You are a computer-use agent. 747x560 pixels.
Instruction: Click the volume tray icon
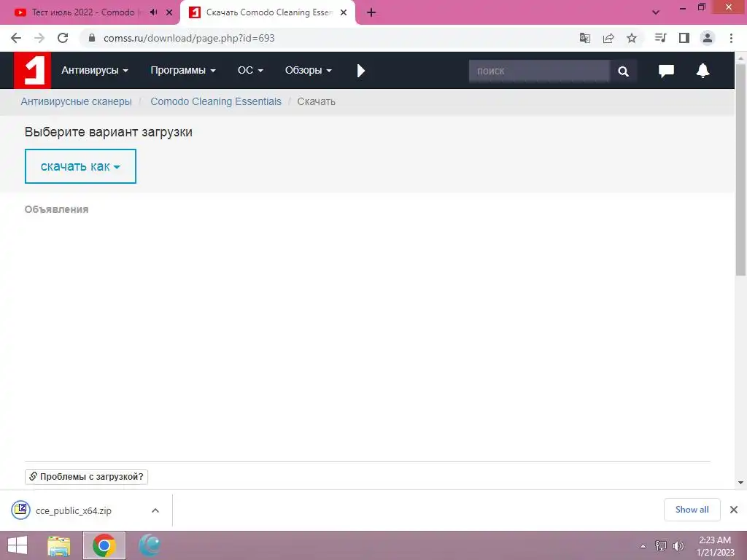click(x=678, y=546)
